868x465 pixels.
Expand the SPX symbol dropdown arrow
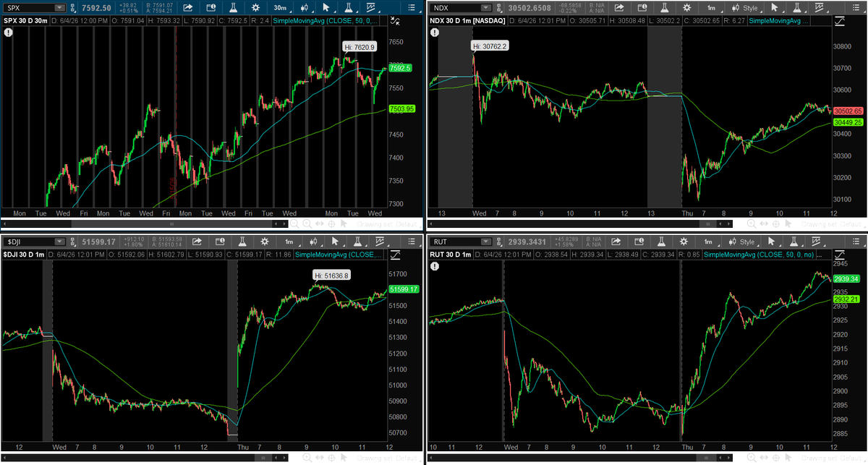59,8
